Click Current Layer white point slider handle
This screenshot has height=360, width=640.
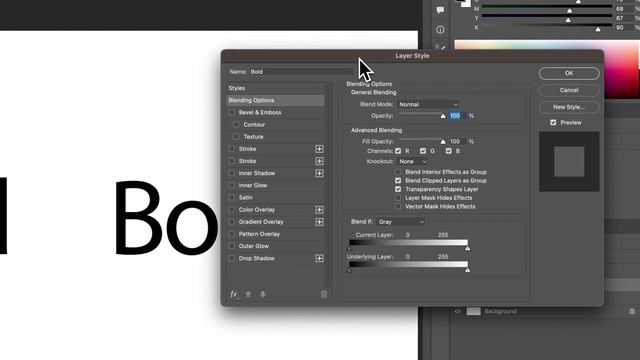[467, 248]
